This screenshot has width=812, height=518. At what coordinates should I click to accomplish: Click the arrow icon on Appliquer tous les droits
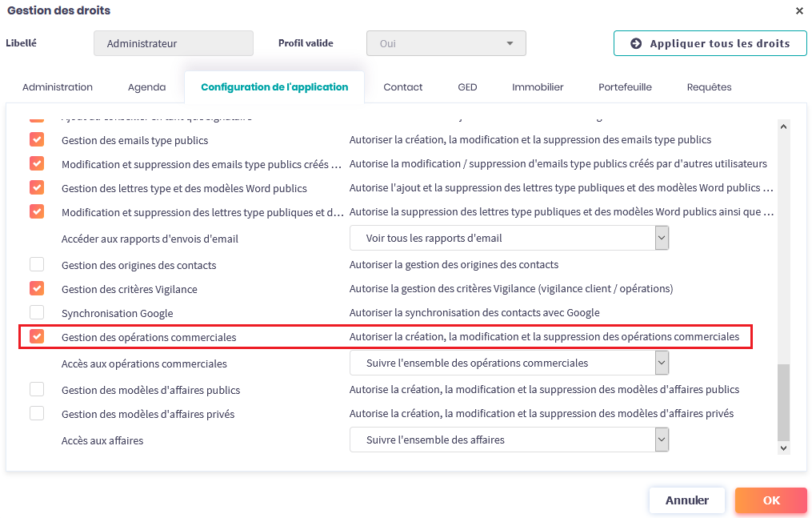tap(636, 43)
